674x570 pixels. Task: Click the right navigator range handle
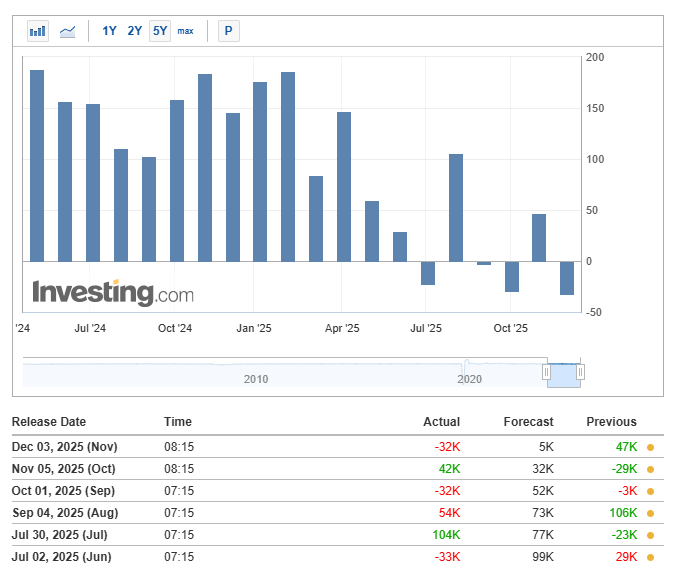point(580,372)
